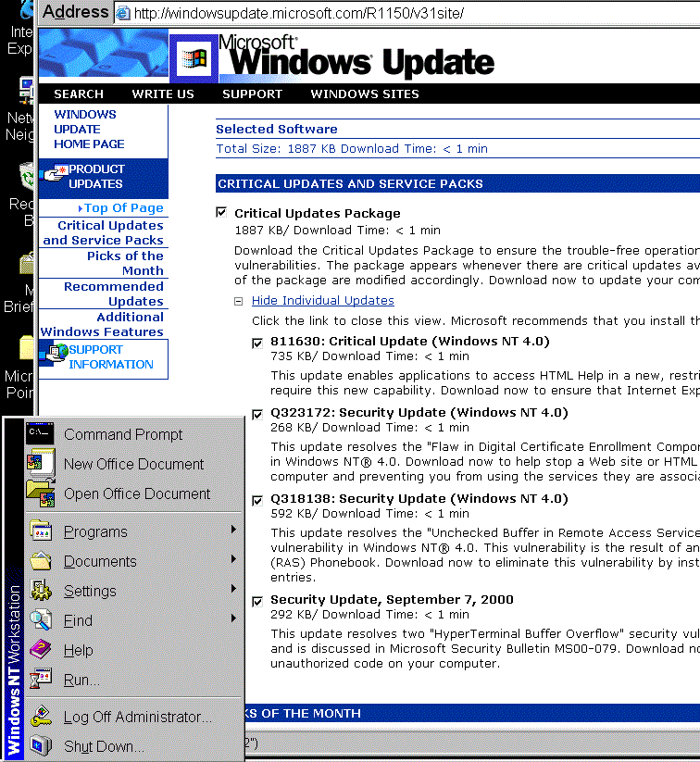Click the Open Office Document folder icon
Screen dimensions: 700x762
pyautogui.click(x=39, y=493)
